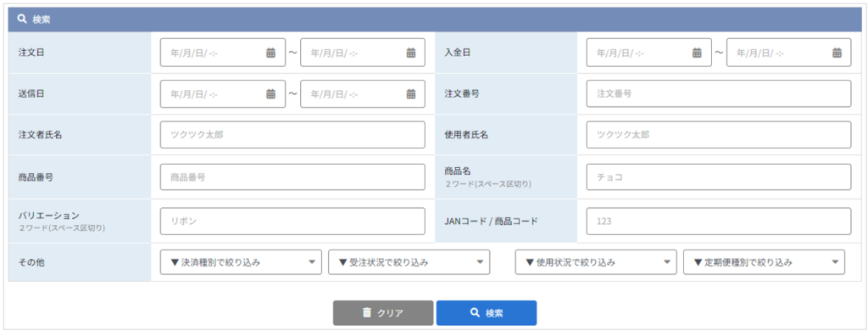Screen dimensions: 868x331
Task: Open calendar for 送信日 start date
Action: point(270,93)
